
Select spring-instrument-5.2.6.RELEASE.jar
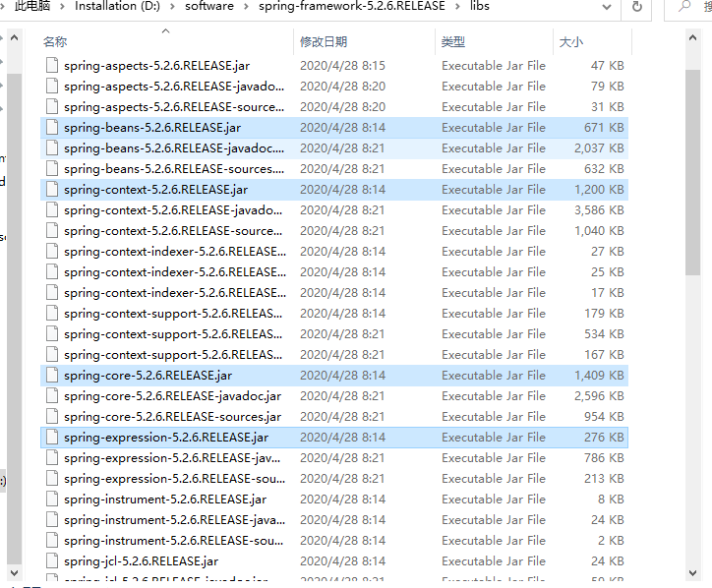tap(334, 500)
